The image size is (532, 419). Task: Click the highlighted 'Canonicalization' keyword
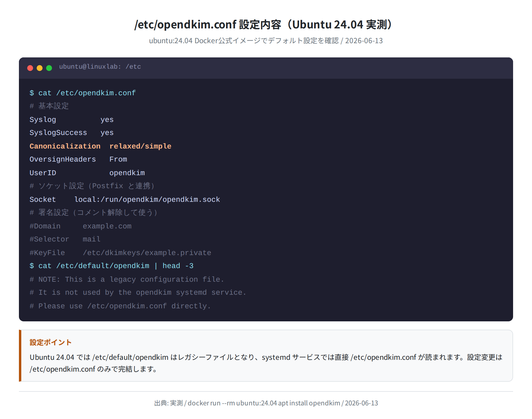point(65,146)
